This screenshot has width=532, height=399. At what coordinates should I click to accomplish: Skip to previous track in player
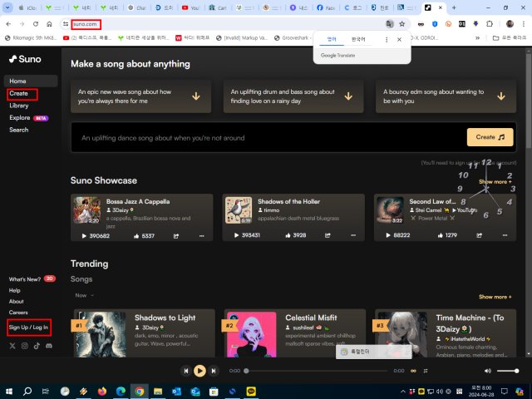pyautogui.click(x=186, y=371)
